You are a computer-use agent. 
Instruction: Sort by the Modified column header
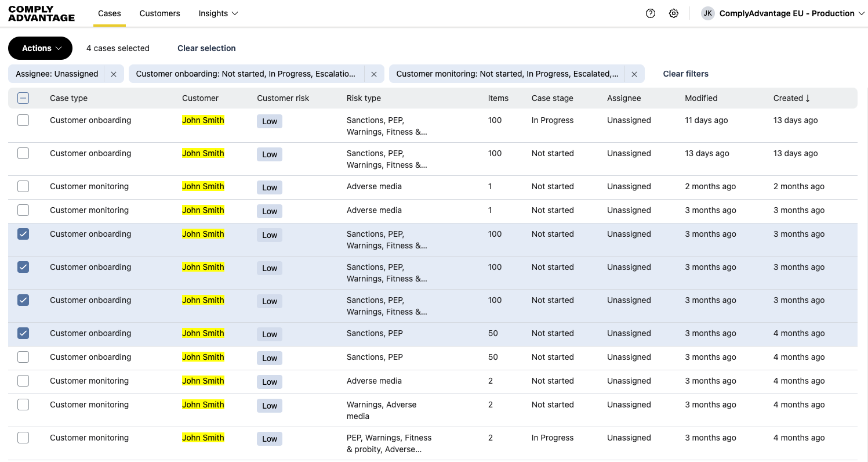[x=701, y=98]
